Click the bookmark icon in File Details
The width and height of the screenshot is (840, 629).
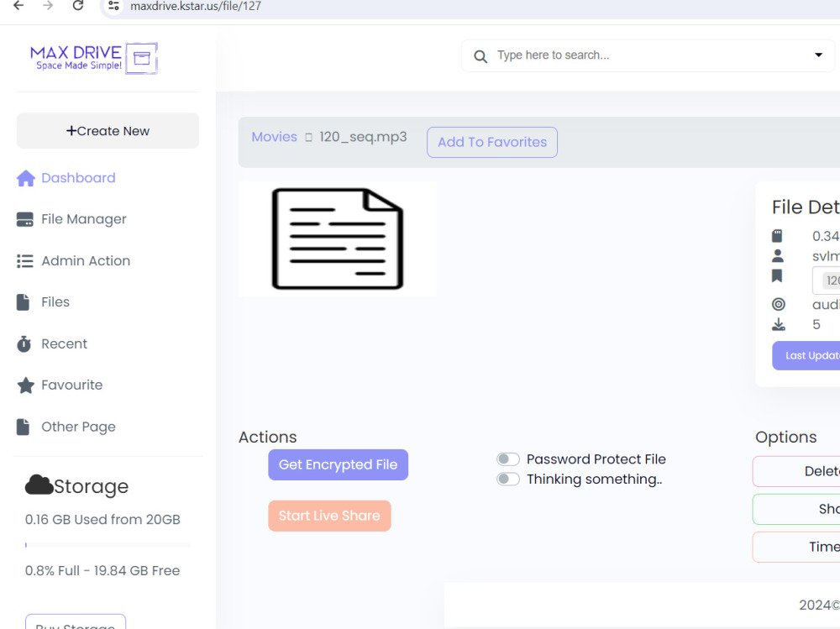pos(777,276)
